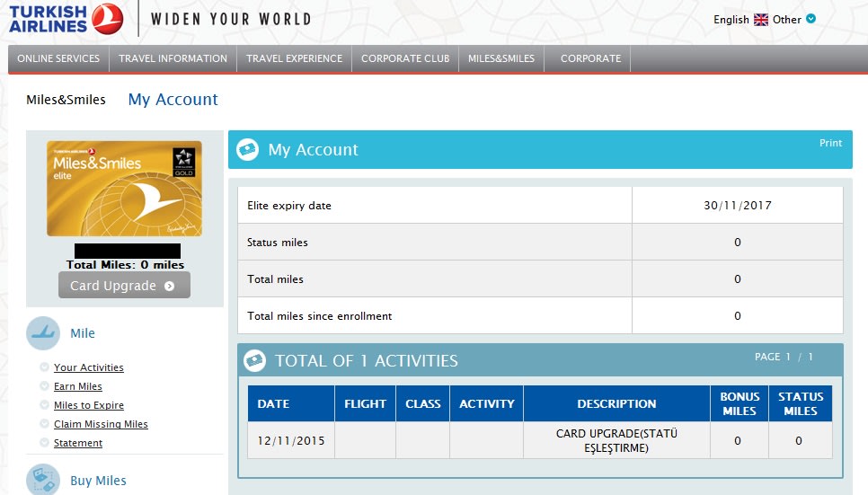This screenshot has width=868, height=495.
Task: Click the STATUS MILES column header
Action: coord(801,403)
